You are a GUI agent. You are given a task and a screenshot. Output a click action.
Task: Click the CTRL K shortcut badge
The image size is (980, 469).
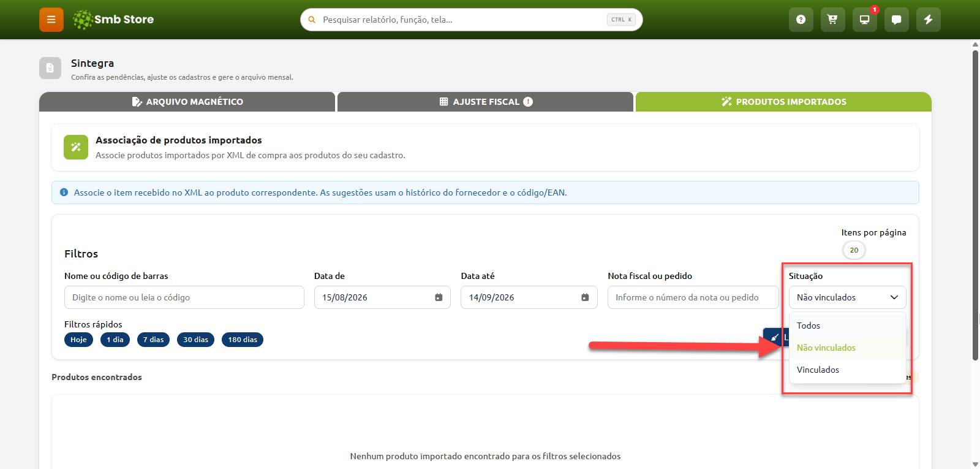tap(621, 20)
